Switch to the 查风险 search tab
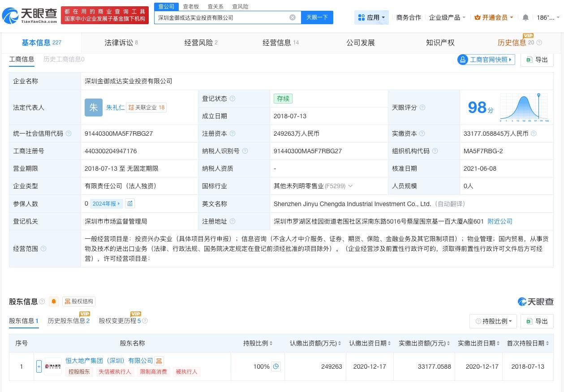564x392 pixels. [x=240, y=6]
